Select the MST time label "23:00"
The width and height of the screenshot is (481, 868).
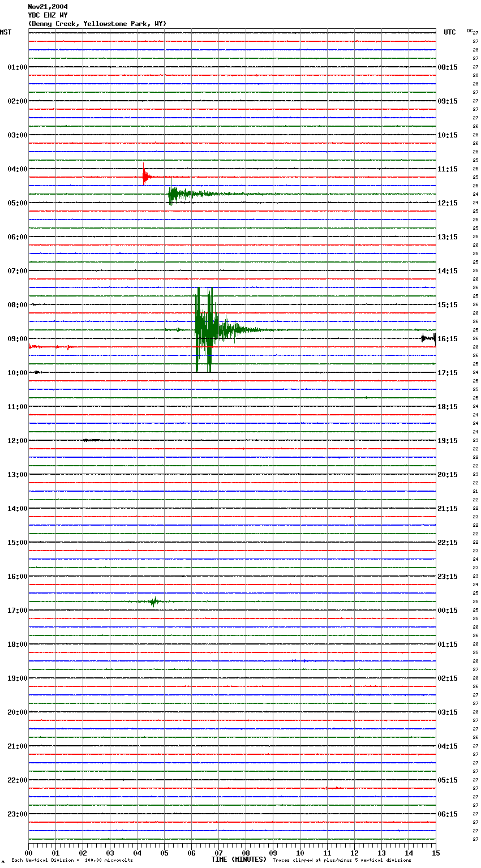[x=18, y=814]
